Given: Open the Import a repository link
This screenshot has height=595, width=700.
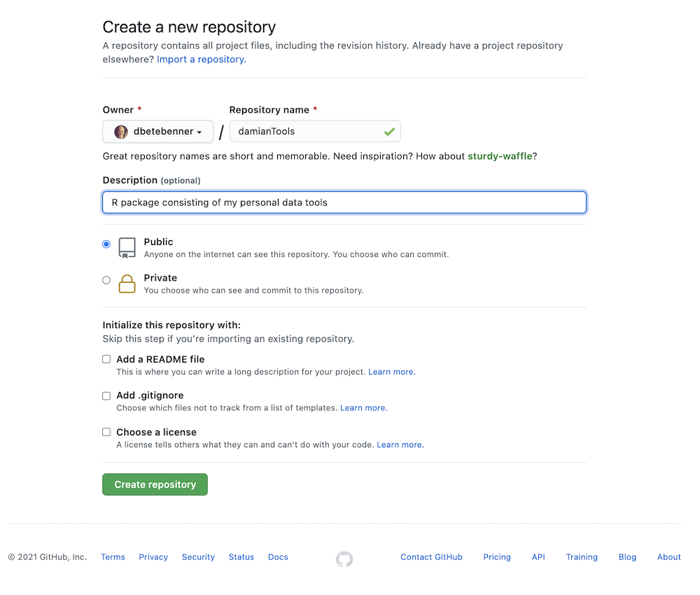Looking at the screenshot, I should click(x=201, y=59).
